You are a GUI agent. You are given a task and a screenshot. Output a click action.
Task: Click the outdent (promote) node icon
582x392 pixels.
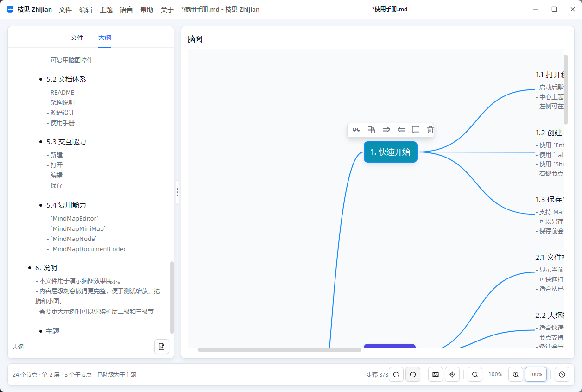(401, 130)
